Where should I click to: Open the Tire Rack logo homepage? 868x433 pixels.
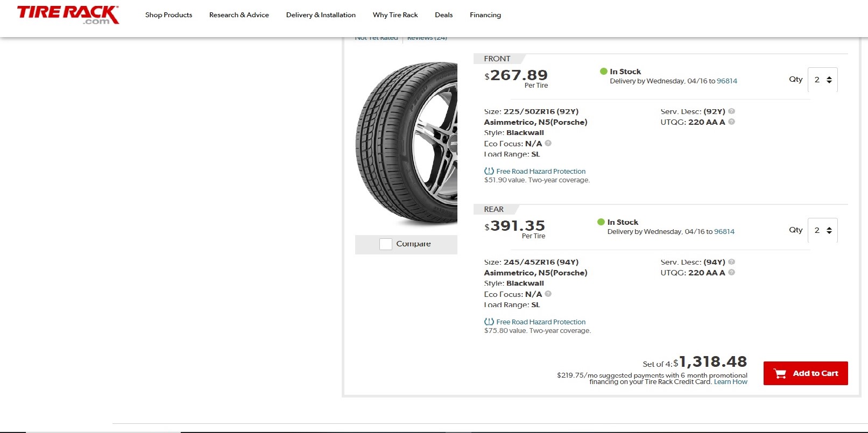coord(68,15)
